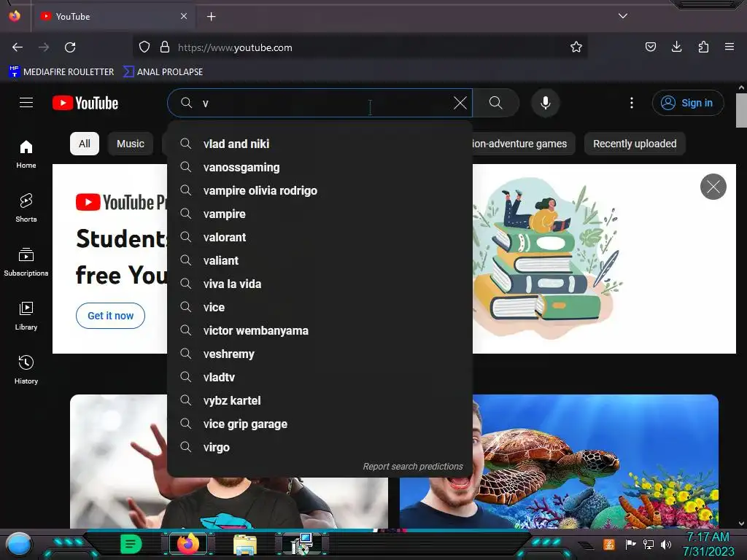This screenshot has width=747, height=560.
Task: Choose suggestion 'viva la vida'
Action: pyautogui.click(x=320, y=284)
